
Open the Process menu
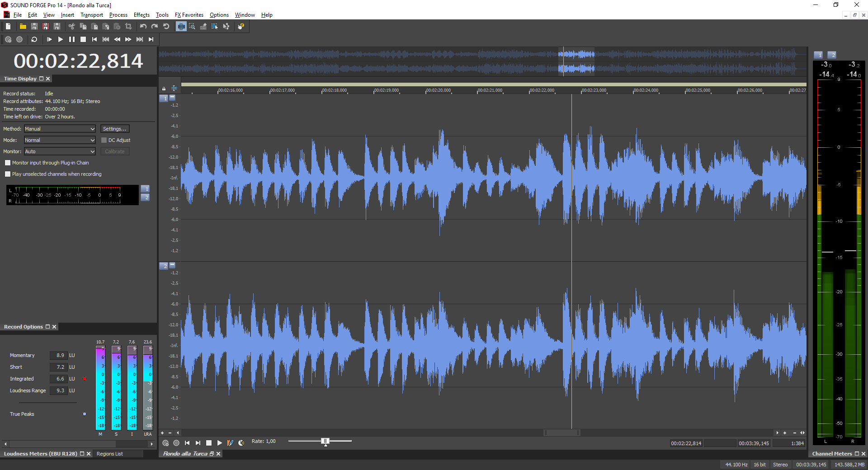coord(118,15)
